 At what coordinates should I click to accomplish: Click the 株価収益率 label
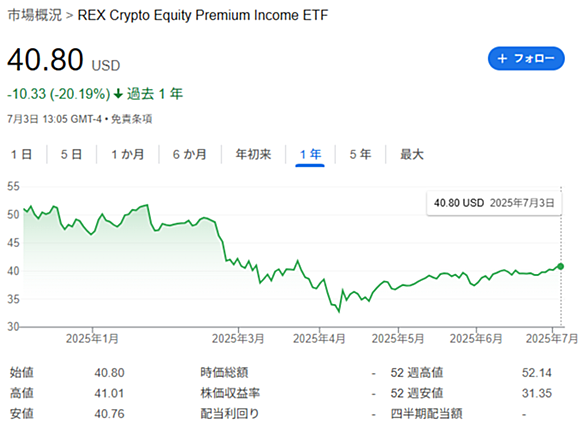[x=230, y=393]
